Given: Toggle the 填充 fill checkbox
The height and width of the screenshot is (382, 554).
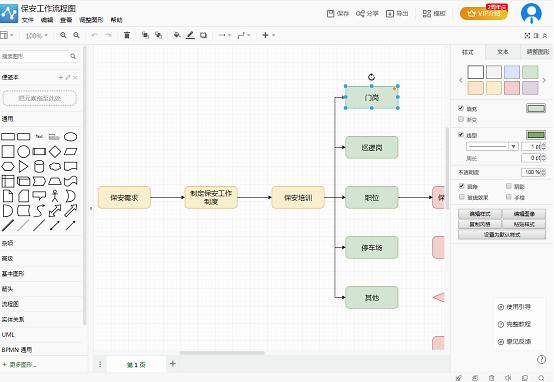Looking at the screenshot, I should (461, 108).
